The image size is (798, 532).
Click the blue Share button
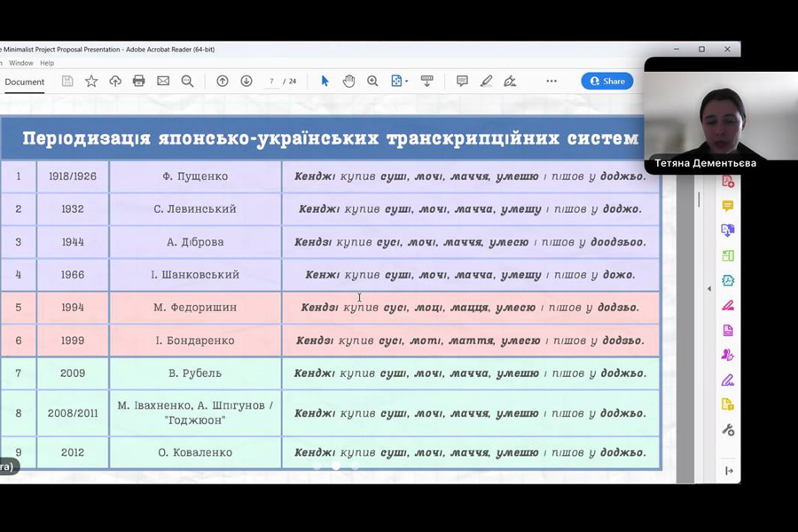[x=607, y=81]
